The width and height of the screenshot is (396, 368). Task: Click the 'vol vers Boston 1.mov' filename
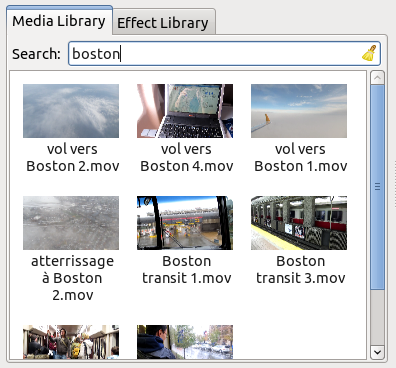click(x=300, y=157)
